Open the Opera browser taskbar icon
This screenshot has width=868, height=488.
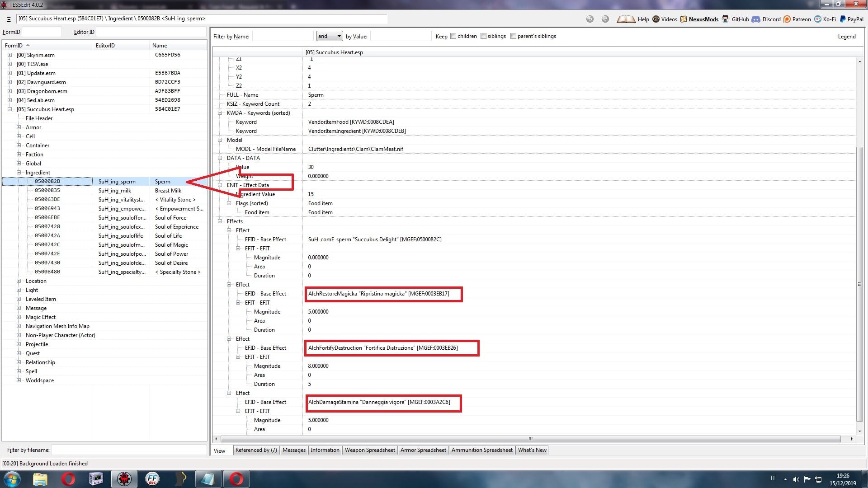68,479
